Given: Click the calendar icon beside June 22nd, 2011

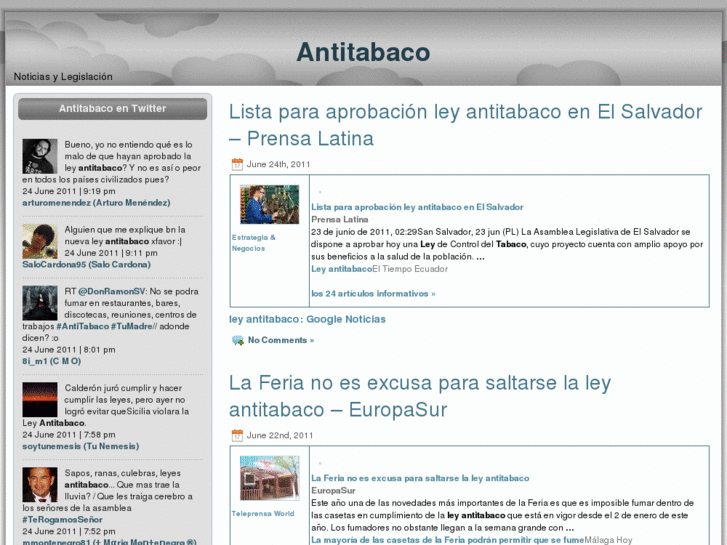Looking at the screenshot, I should 237,435.
